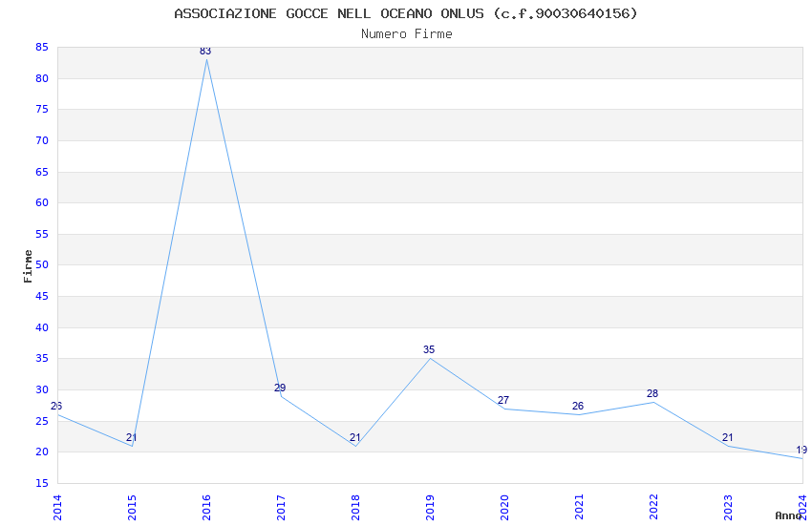
Task: Select the 26 data label for 2021
Action: point(578,406)
